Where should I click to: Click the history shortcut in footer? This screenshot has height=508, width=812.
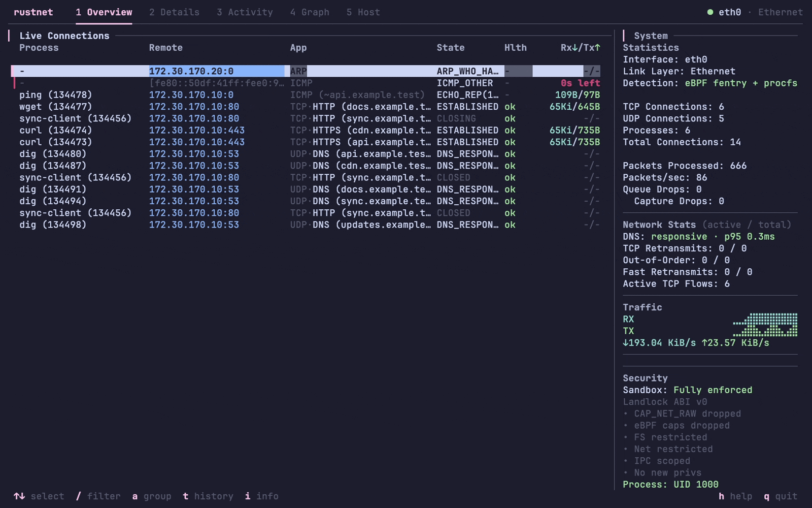pos(208,496)
